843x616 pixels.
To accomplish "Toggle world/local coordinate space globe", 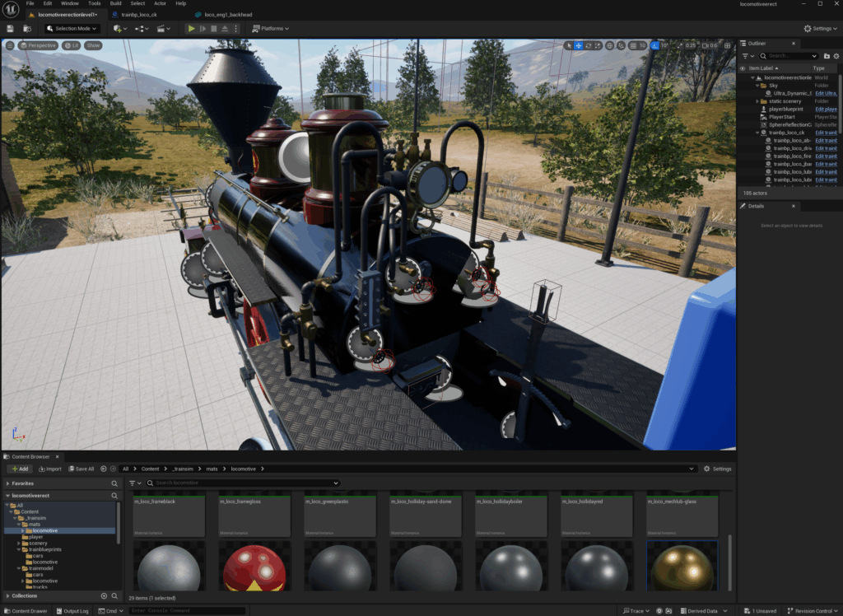I will tap(610, 46).
